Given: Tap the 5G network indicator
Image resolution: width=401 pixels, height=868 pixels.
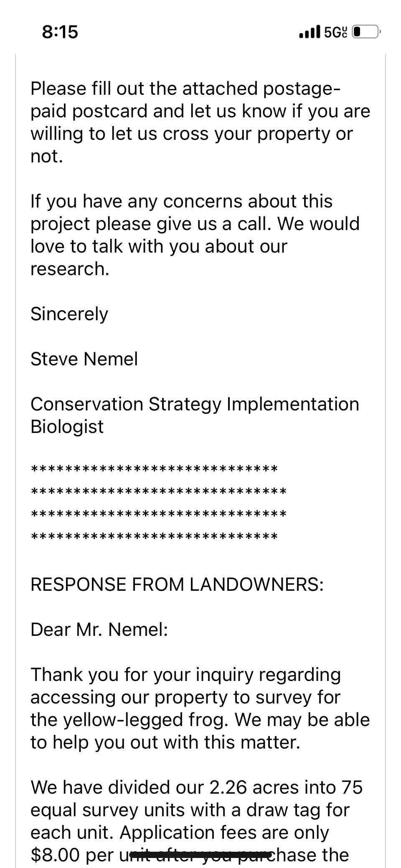Looking at the screenshot, I should pyautogui.click(x=335, y=32).
